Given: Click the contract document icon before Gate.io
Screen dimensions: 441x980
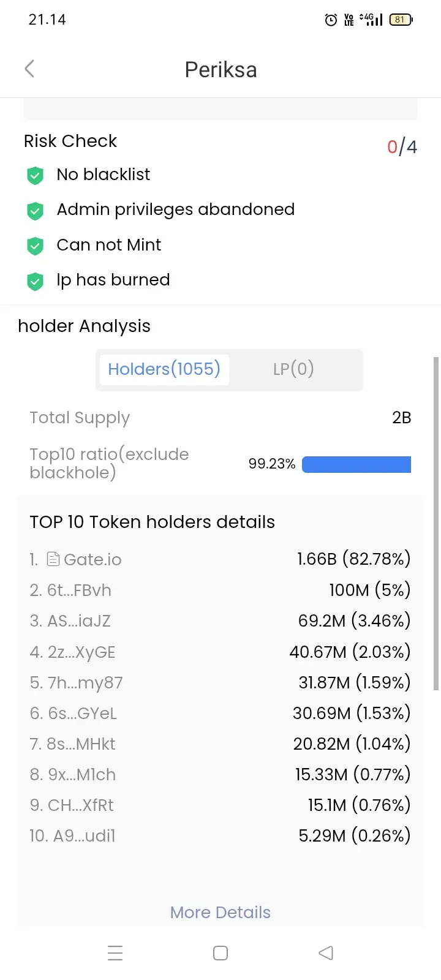Looking at the screenshot, I should [x=53, y=559].
